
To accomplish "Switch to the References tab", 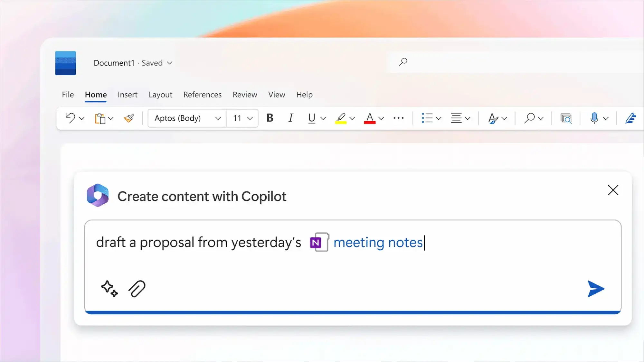I will click(x=203, y=95).
